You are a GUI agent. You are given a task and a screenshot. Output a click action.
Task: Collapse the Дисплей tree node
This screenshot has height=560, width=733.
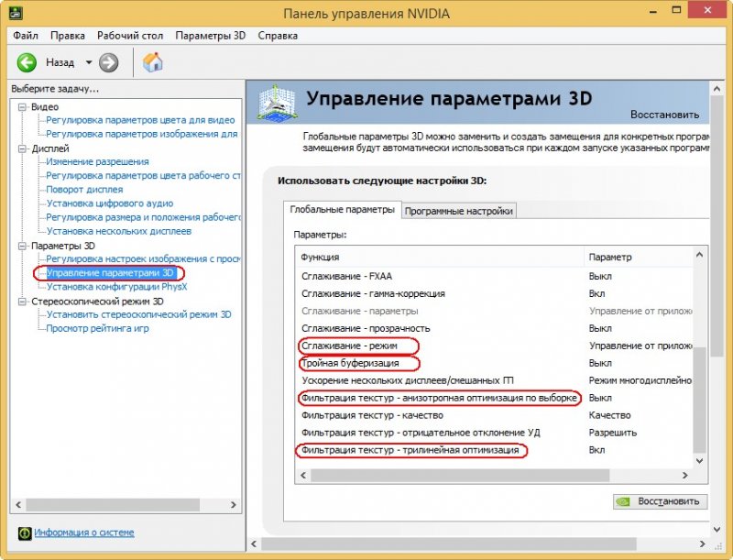click(22, 148)
